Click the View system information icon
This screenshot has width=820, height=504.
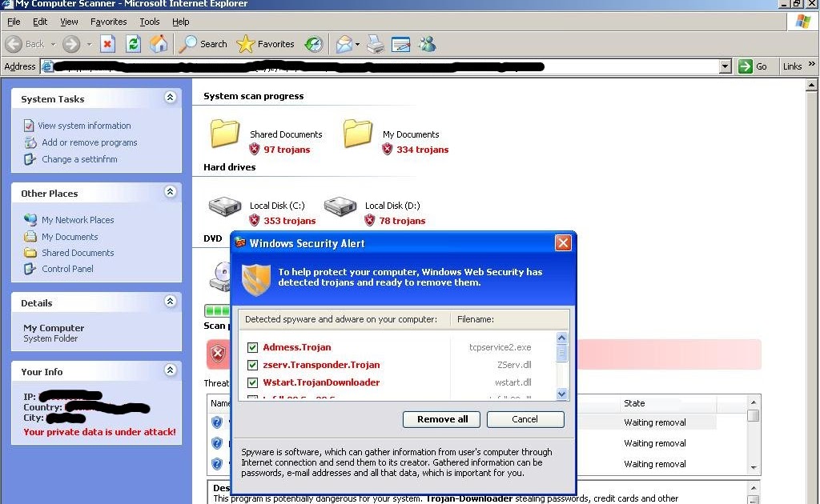pyautogui.click(x=29, y=126)
